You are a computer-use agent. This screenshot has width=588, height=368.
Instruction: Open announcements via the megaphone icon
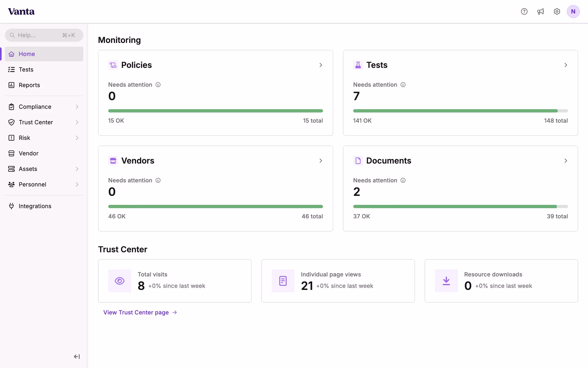click(x=541, y=12)
